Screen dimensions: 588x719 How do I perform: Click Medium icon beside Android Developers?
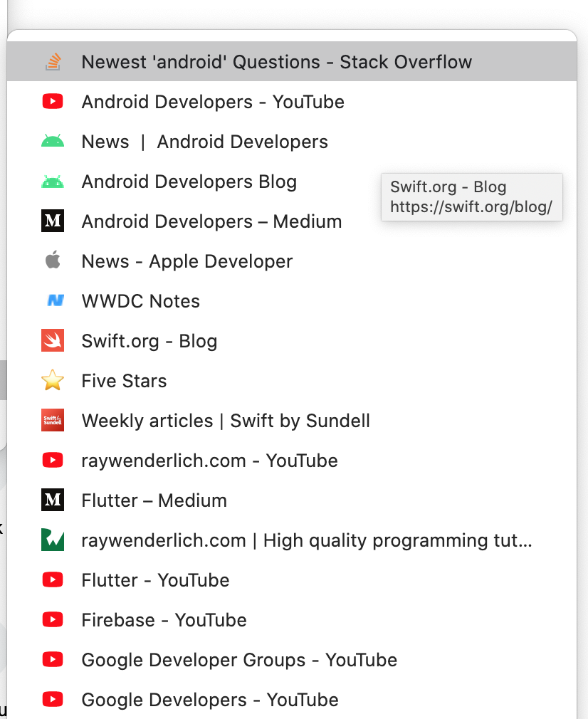coord(53,221)
